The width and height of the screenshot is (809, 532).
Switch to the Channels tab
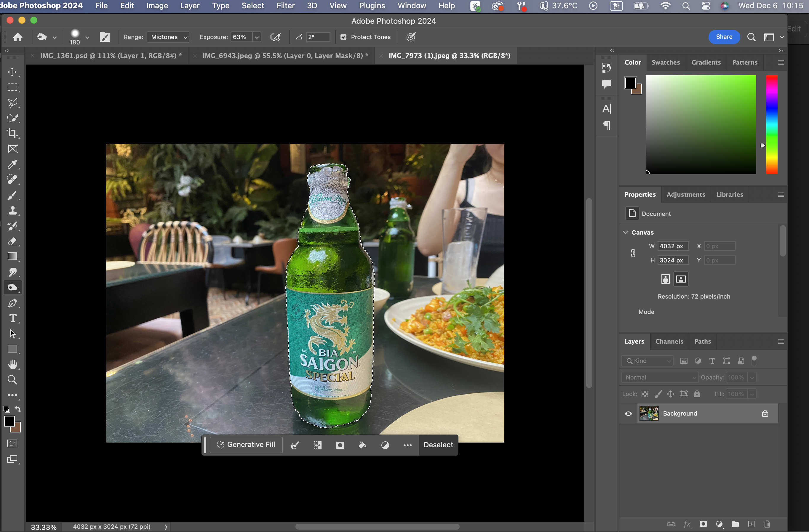tap(669, 342)
